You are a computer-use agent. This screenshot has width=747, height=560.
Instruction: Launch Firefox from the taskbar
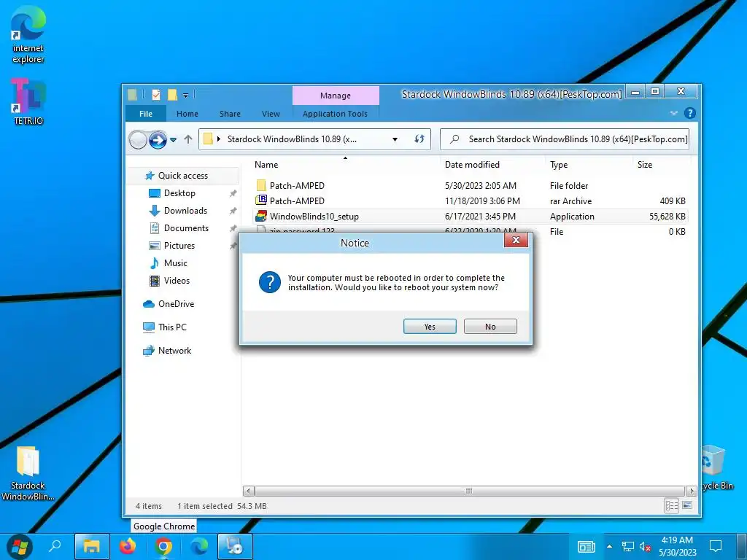(x=128, y=546)
